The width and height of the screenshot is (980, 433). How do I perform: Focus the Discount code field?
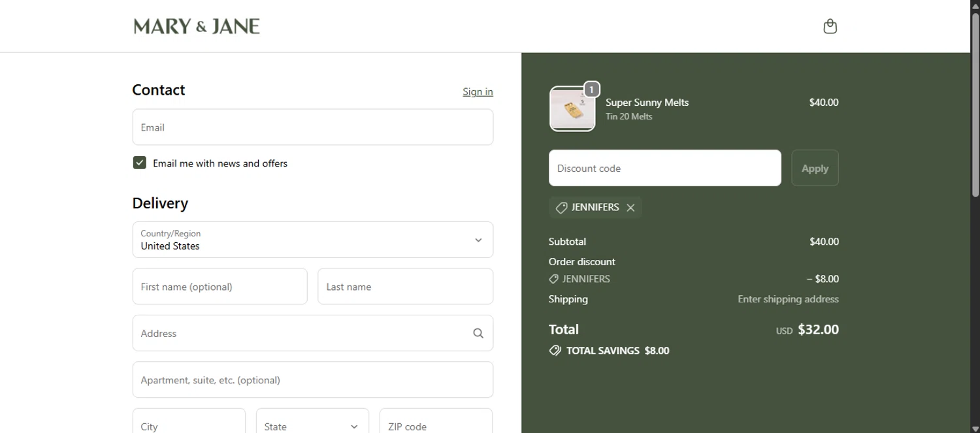coord(665,168)
